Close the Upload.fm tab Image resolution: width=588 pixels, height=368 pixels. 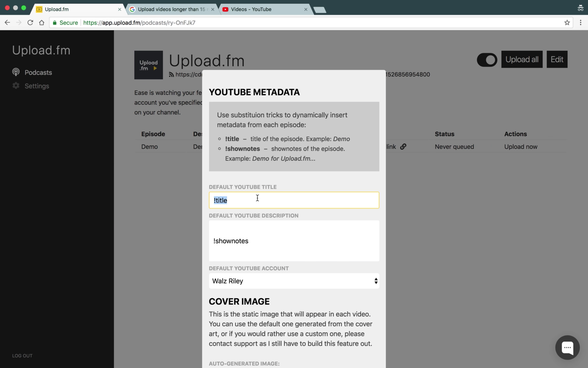[120, 9]
